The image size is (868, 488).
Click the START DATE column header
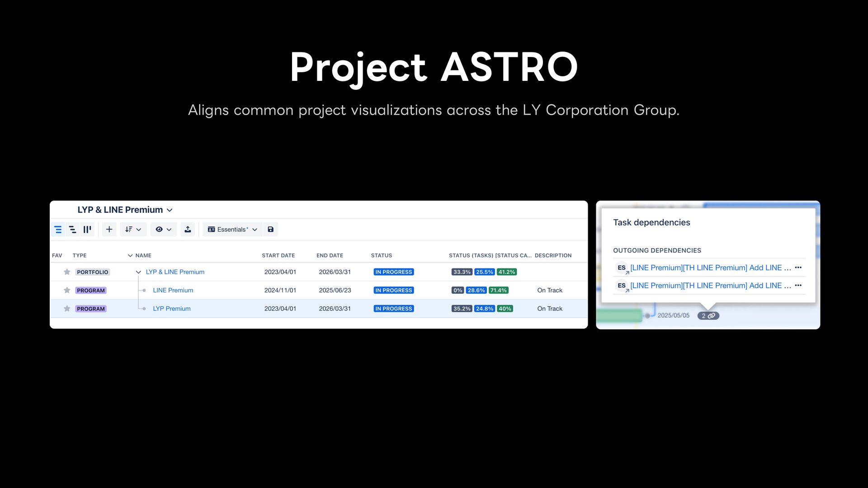[278, 256]
